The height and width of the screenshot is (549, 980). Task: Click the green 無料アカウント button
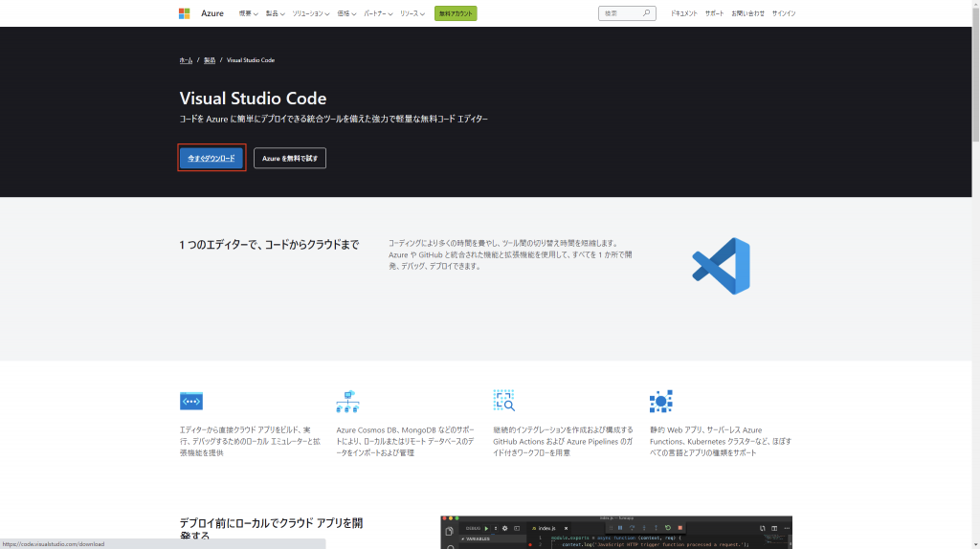(x=456, y=13)
